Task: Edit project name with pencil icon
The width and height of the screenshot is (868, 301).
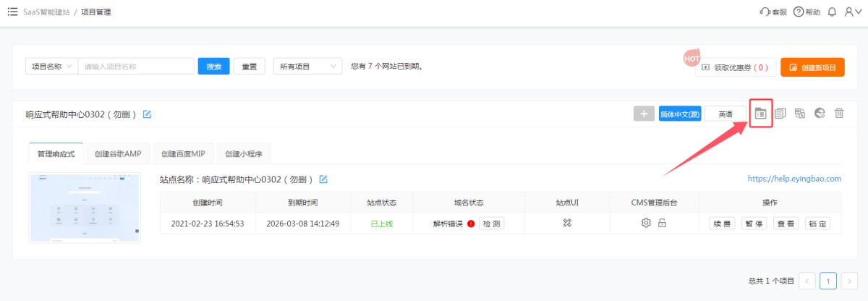Action: [148, 114]
